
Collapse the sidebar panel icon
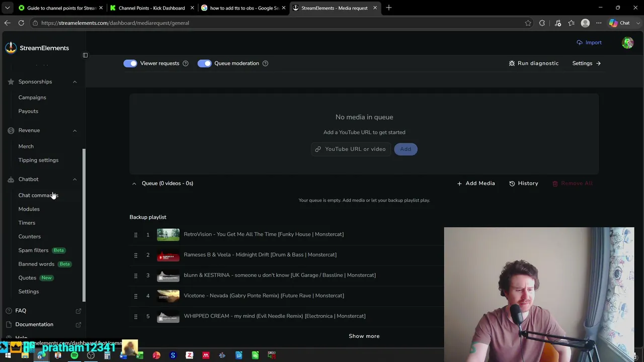pyautogui.click(x=85, y=55)
